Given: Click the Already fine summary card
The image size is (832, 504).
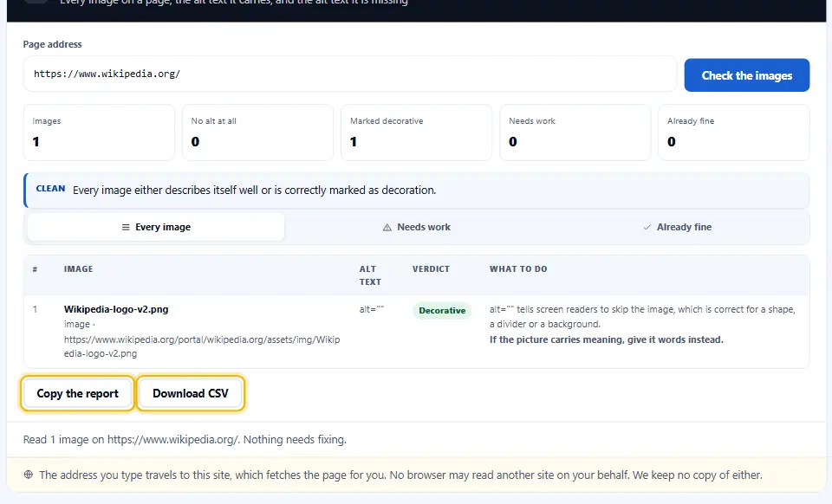Looking at the screenshot, I should pyautogui.click(x=734, y=132).
